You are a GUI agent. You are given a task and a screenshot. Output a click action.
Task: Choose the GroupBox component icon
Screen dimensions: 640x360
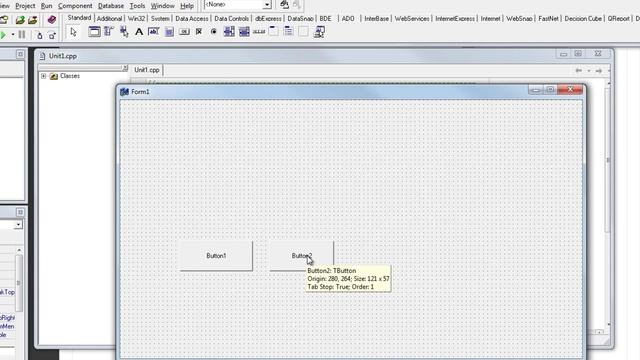click(x=273, y=32)
